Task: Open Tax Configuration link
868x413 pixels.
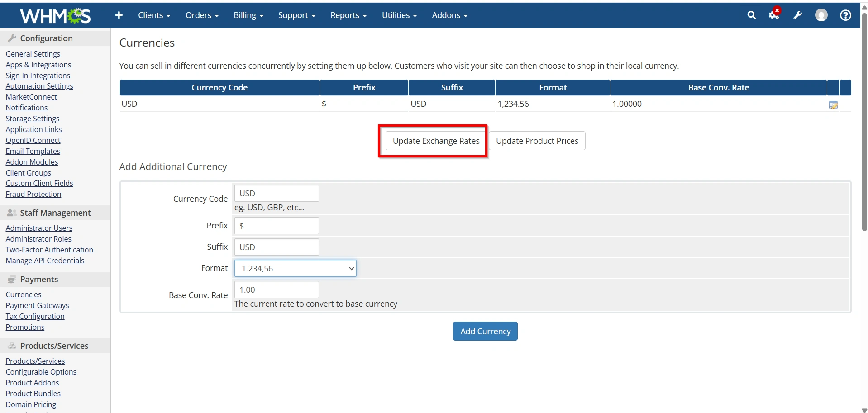Action: [x=35, y=316]
